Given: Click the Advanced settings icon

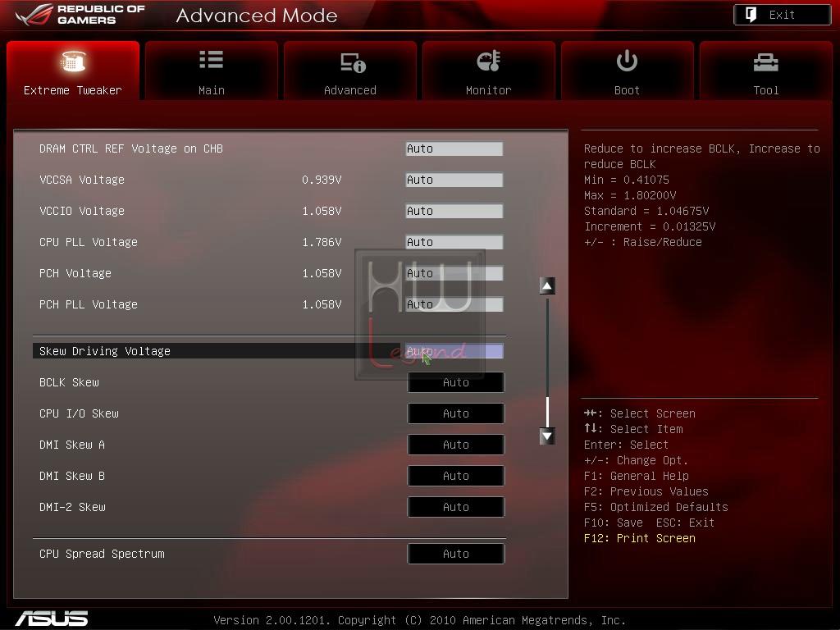Looking at the screenshot, I should (353, 62).
